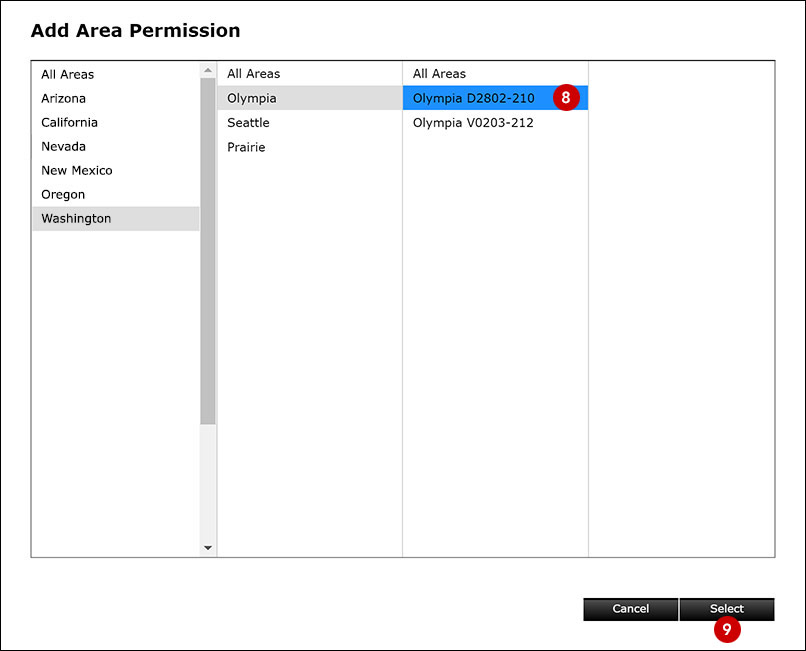The height and width of the screenshot is (651, 806).
Task: Click the red step 8 marker badge
Action: [x=565, y=98]
